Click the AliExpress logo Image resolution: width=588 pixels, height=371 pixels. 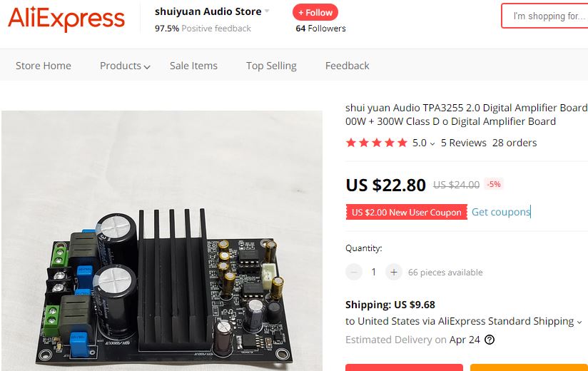[x=66, y=19]
